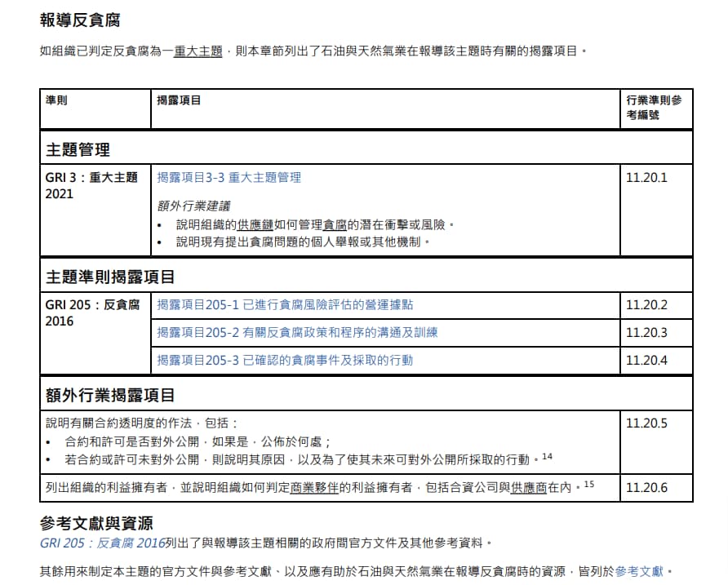728x585 pixels.
Task: Click the underlined 貪腐 term in first bullet
Action: pos(335,225)
